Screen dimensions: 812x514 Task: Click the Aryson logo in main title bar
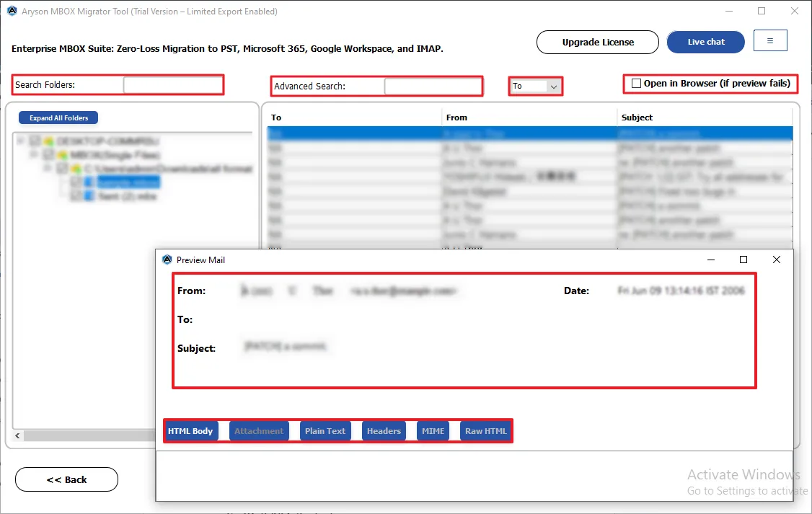click(x=12, y=11)
